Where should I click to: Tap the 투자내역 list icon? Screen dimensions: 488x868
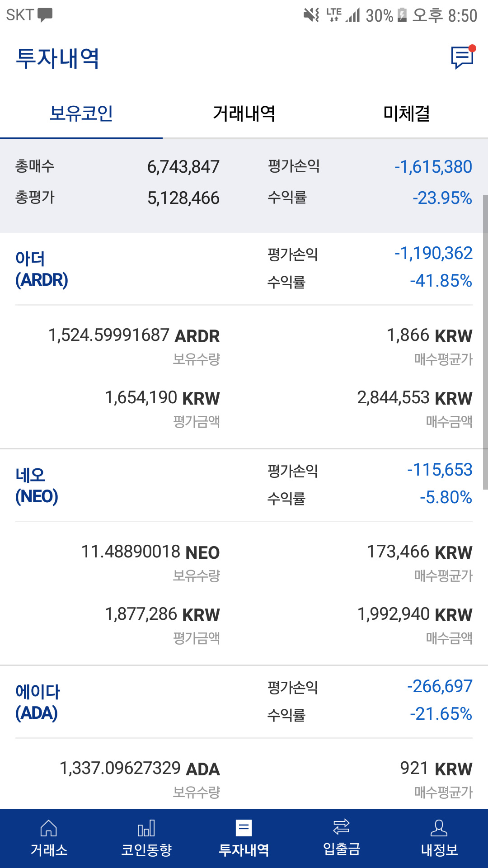click(x=244, y=829)
